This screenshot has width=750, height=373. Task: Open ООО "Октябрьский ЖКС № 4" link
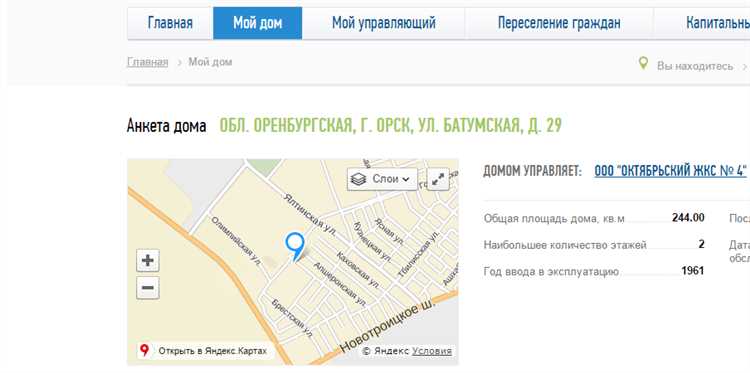670,171
